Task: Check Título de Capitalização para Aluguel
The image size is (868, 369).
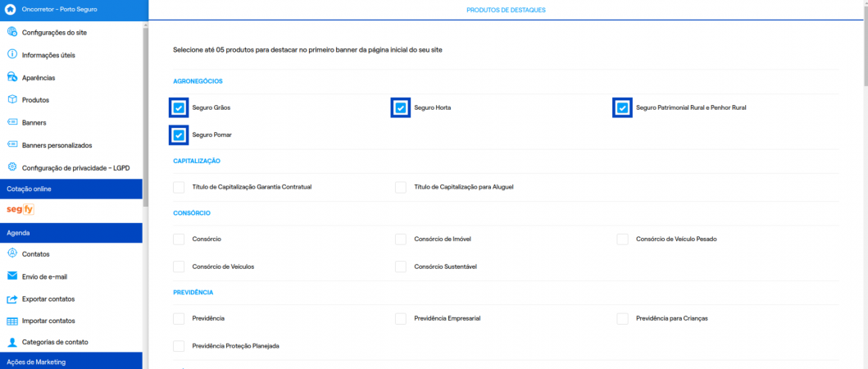Action: pos(401,187)
